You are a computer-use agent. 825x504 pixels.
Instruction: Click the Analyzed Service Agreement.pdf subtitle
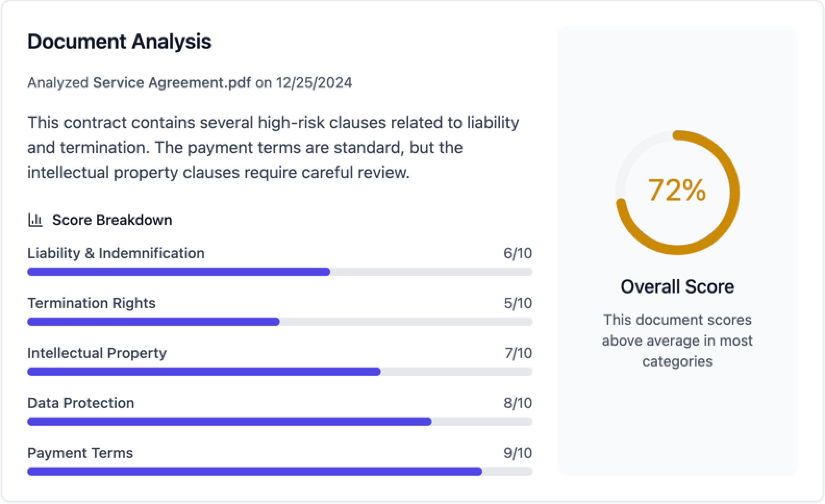click(190, 83)
